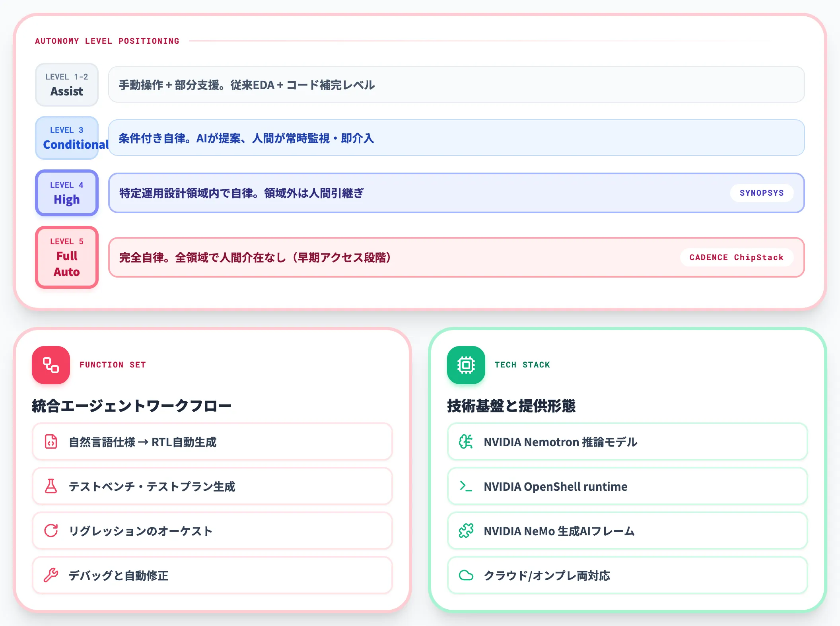Click the red Function Set workflow icon

tap(51, 365)
